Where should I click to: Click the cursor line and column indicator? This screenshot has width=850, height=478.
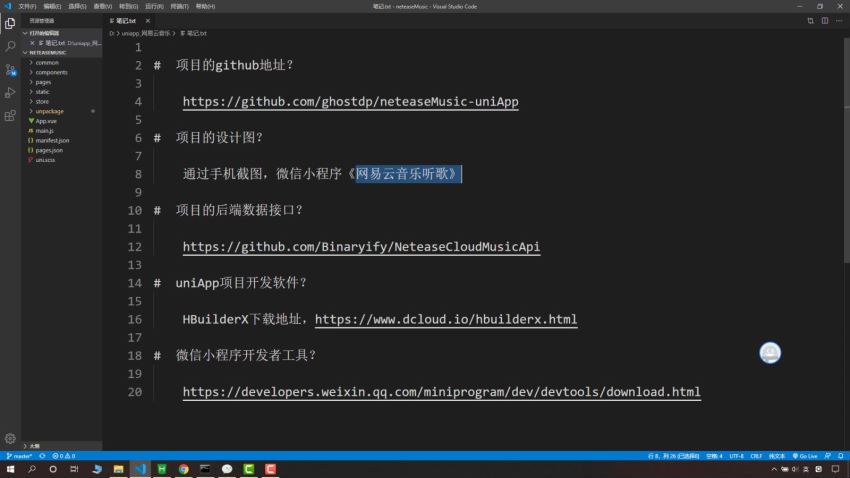(x=673, y=456)
